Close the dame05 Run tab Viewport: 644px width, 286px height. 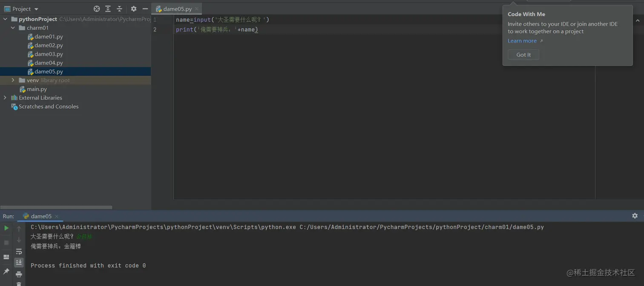(57, 217)
